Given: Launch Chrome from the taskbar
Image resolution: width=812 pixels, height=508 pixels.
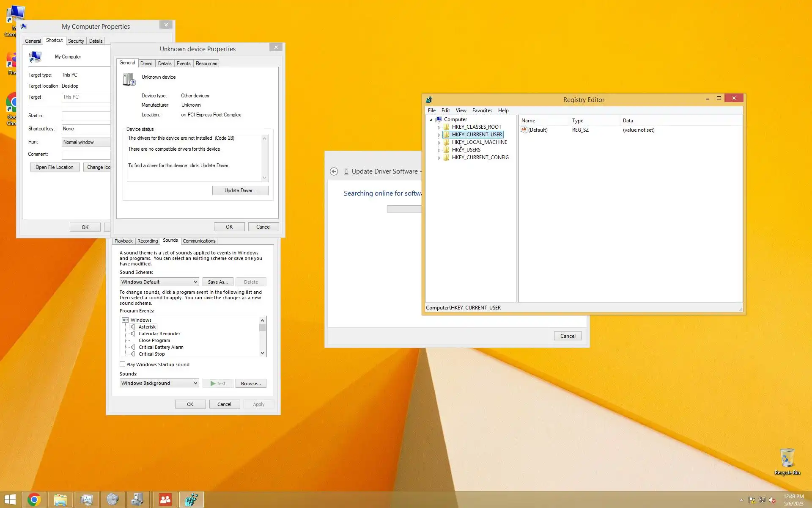Looking at the screenshot, I should click(x=34, y=500).
